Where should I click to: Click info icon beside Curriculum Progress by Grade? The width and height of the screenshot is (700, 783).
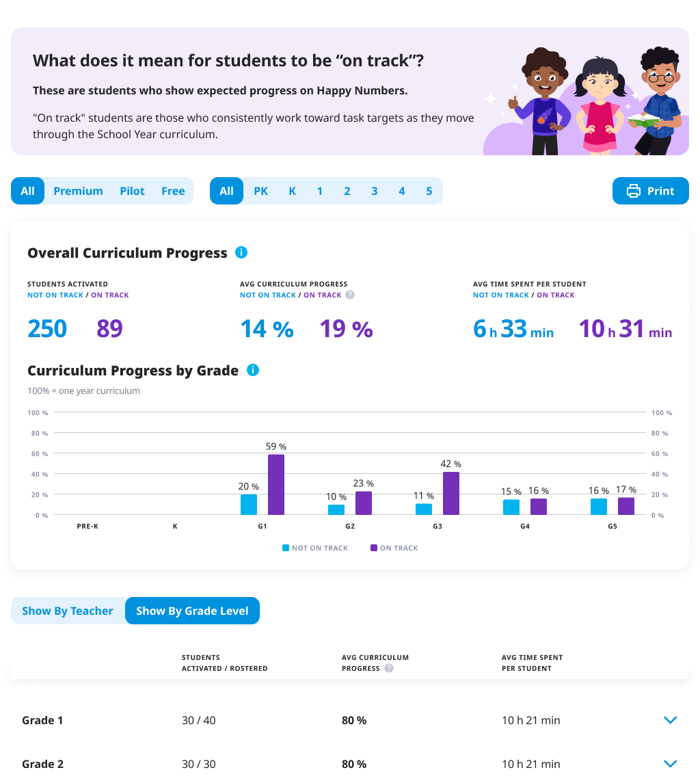pyautogui.click(x=252, y=370)
